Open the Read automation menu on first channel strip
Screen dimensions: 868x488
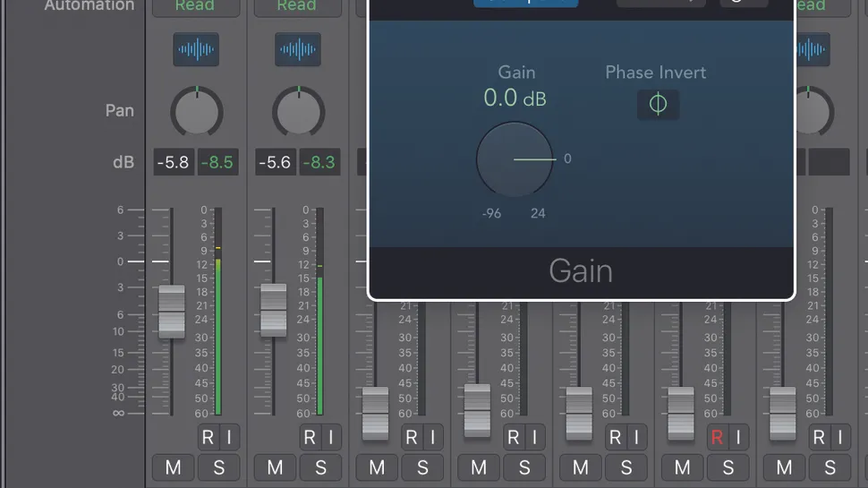pyautogui.click(x=196, y=6)
